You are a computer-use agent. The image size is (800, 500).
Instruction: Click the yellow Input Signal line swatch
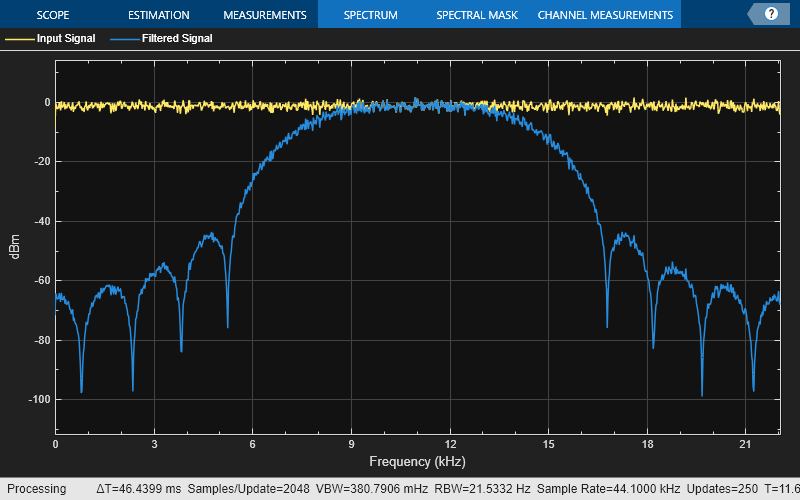pos(19,39)
